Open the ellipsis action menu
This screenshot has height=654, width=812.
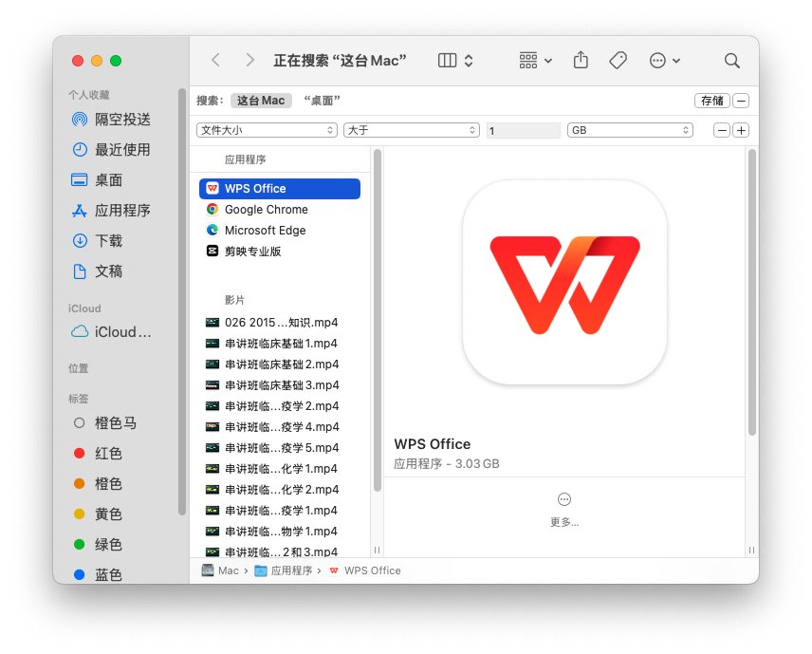[x=664, y=61]
